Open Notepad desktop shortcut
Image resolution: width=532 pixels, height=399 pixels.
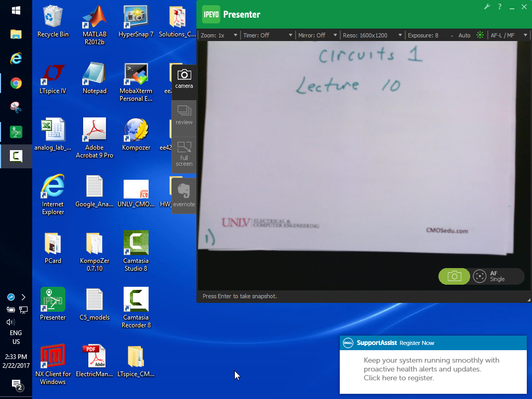[x=95, y=78]
